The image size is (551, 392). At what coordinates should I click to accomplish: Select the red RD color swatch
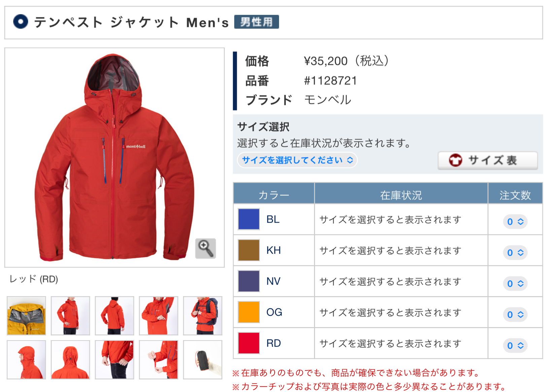point(249,343)
